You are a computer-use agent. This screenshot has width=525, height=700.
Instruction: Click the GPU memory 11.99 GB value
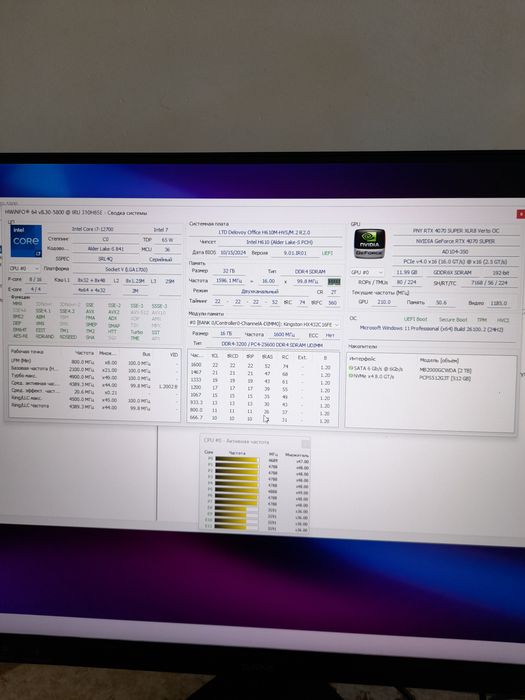coord(407,272)
